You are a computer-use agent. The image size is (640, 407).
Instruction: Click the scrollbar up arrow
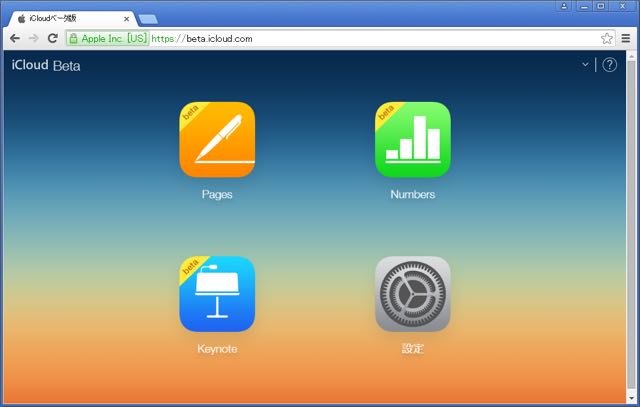(631, 56)
